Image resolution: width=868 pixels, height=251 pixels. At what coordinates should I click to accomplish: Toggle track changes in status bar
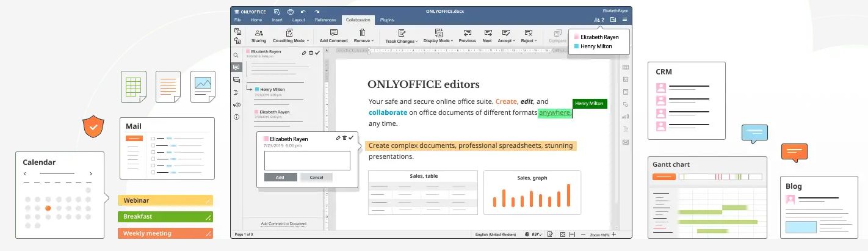[550, 235]
